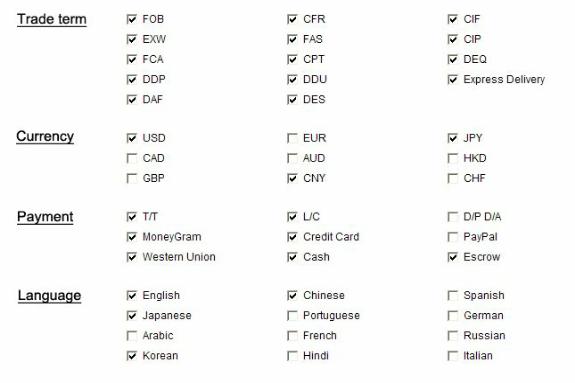The image size is (575, 383).
Task: Select the Spanish language checkbox
Action: (453, 295)
